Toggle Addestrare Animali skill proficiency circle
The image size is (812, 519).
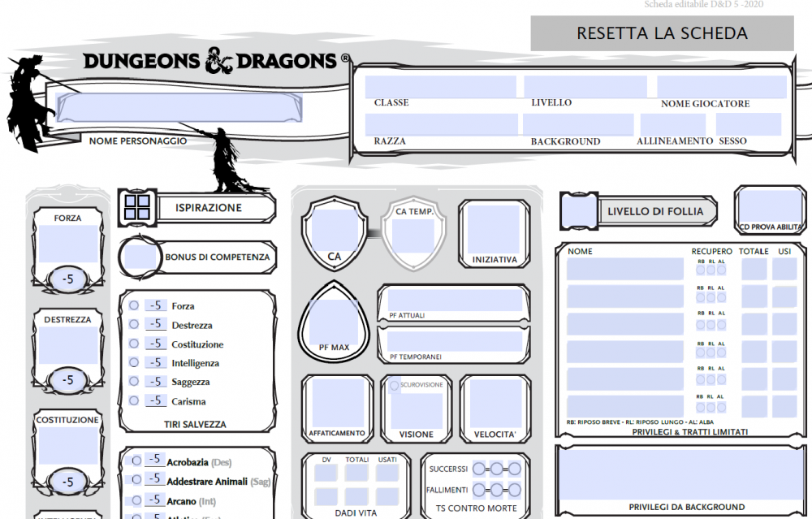pyautogui.click(x=136, y=480)
